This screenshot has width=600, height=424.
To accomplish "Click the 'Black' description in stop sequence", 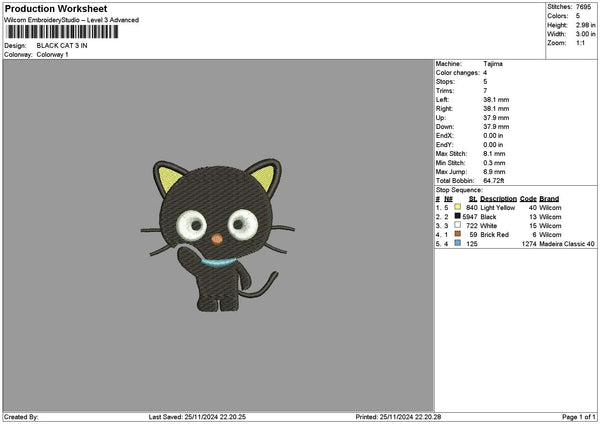I will click(x=488, y=217).
